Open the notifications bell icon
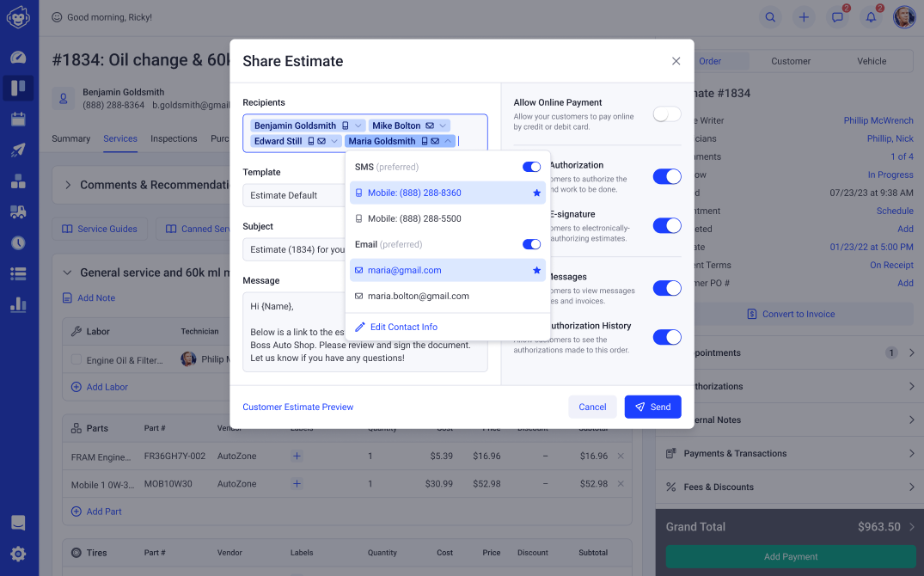This screenshot has width=924, height=576. point(871,17)
